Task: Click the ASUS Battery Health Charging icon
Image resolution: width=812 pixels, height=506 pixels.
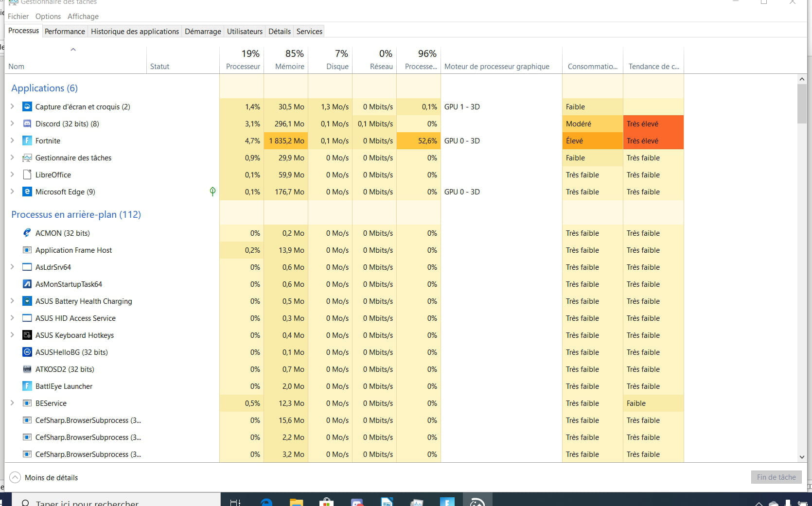Action: pyautogui.click(x=27, y=301)
